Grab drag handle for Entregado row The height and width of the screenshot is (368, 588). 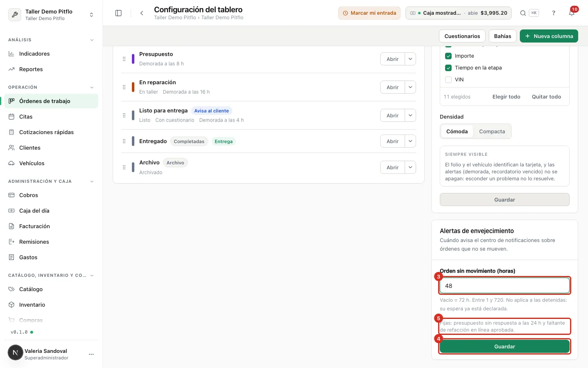pyautogui.click(x=124, y=141)
